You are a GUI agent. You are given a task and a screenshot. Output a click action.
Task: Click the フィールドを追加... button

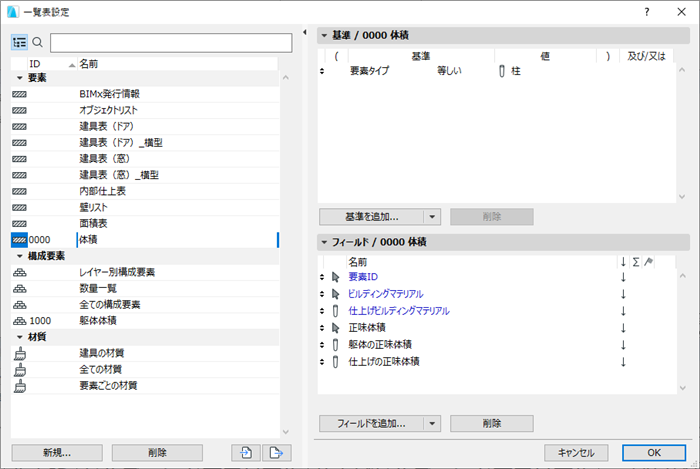coord(371,423)
